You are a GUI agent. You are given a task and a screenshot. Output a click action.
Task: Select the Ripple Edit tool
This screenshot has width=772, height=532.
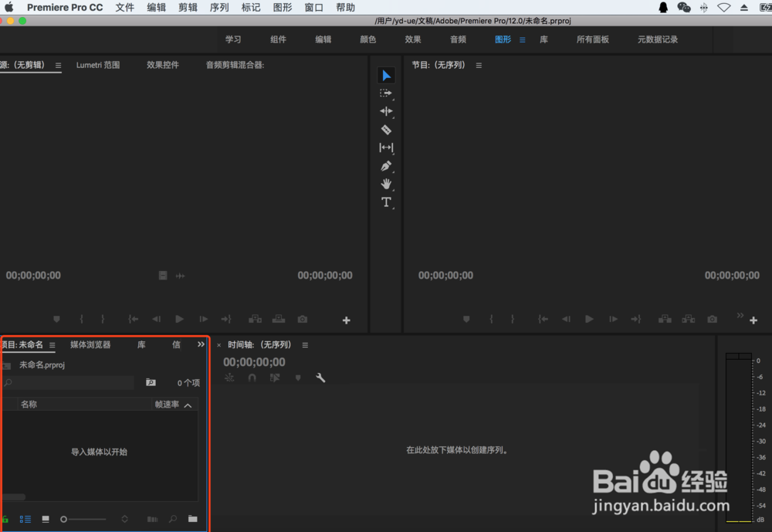(386, 111)
